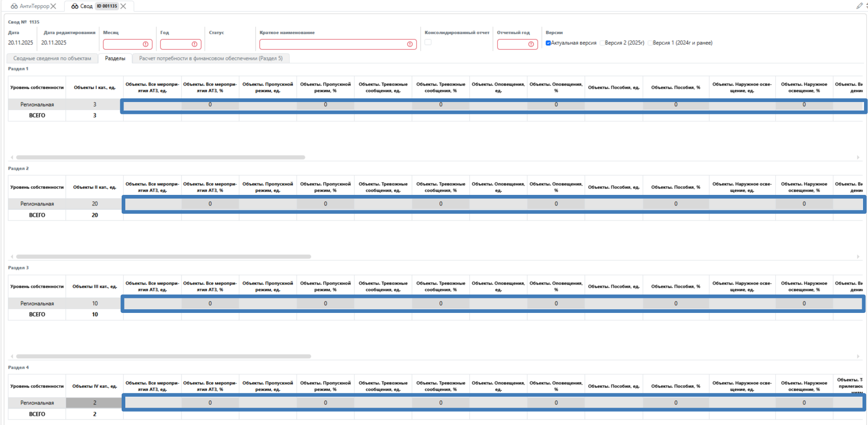
Task: Click the warning icon in Краткое наименование field
Action: click(410, 44)
